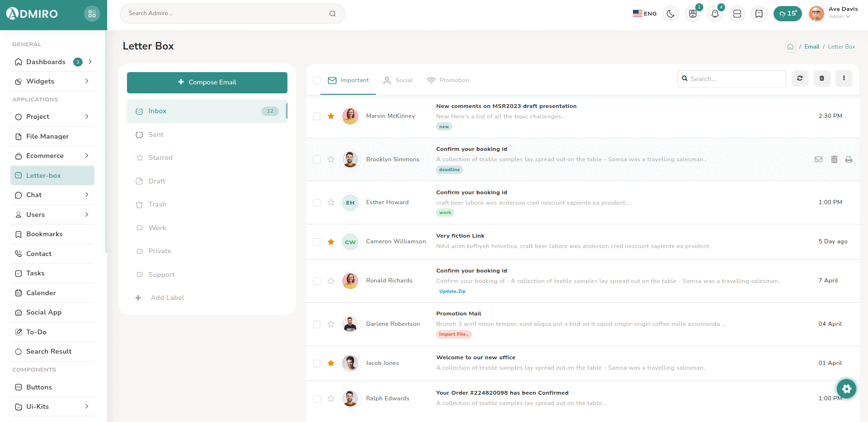Expand the Dashboards sidebar menu
The height and width of the screenshot is (422, 868).
click(52, 62)
